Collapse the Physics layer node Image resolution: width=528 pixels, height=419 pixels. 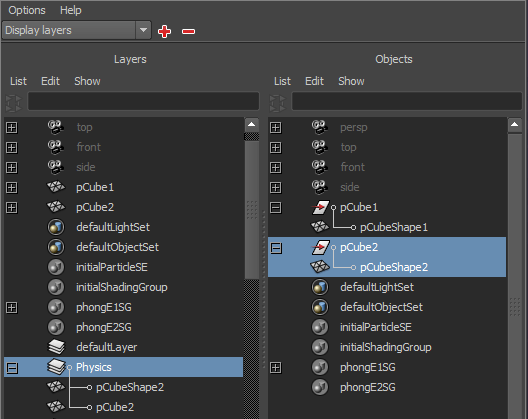tap(12, 367)
